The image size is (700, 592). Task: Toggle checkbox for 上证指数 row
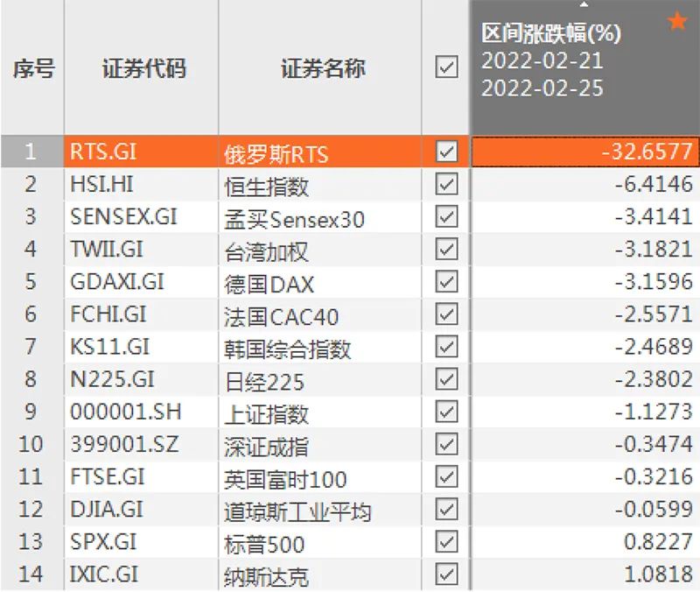[x=446, y=412]
